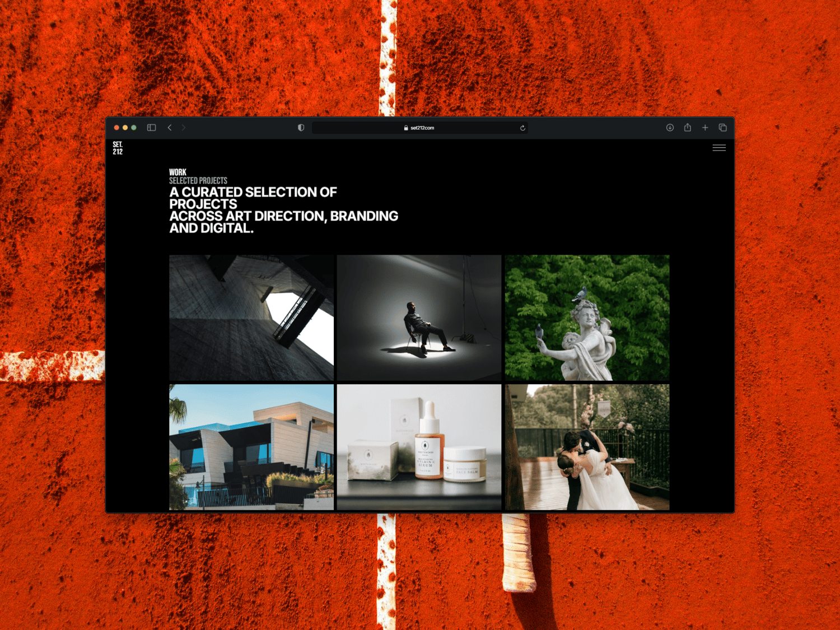840x630 pixels.
Task: Open the concrete architecture project thumbnail
Action: (251, 318)
